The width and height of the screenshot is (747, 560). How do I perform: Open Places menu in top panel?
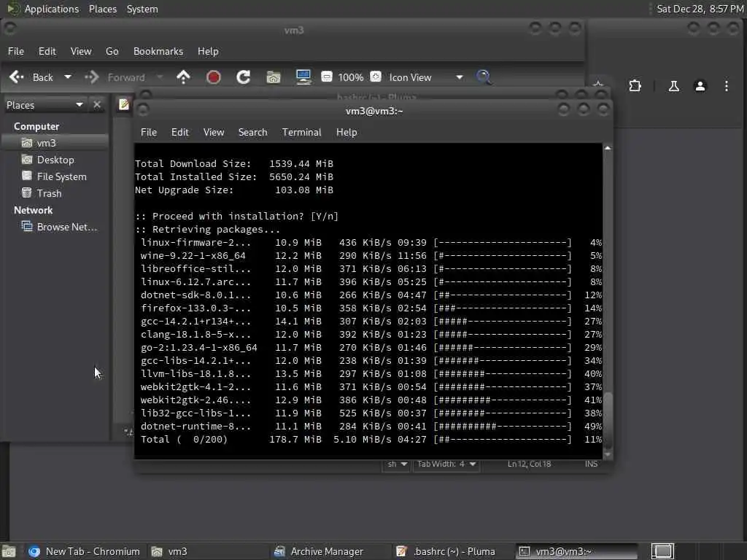pyautogui.click(x=103, y=9)
